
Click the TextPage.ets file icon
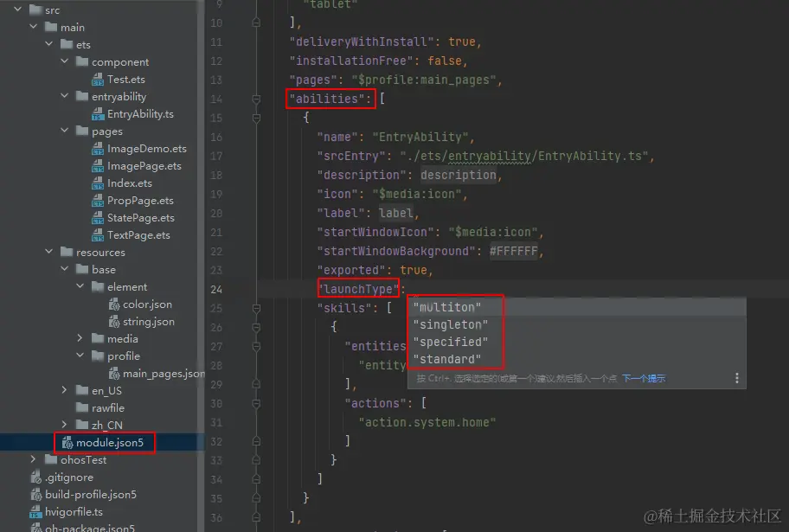coord(98,235)
